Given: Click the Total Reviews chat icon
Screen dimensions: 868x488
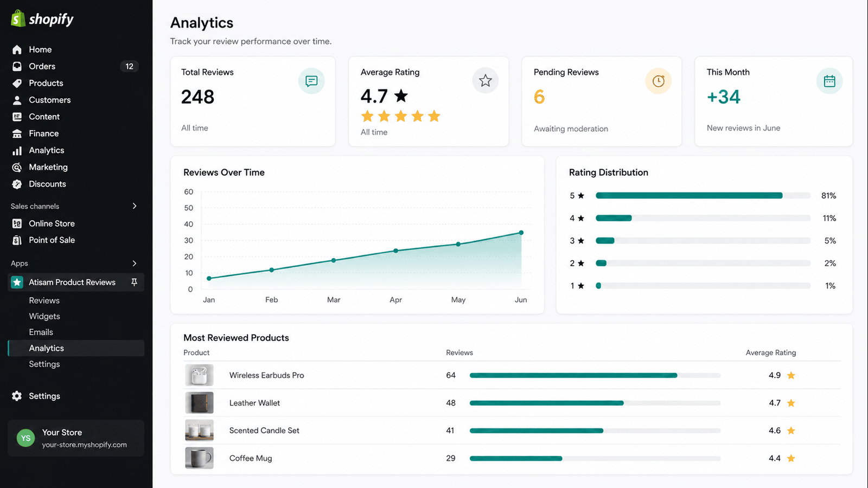Looking at the screenshot, I should tap(311, 81).
